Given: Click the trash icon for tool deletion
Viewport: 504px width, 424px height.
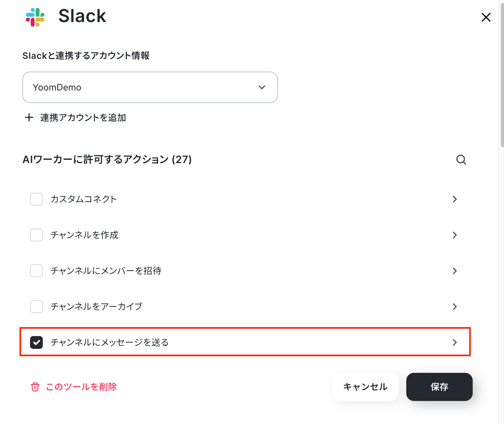Looking at the screenshot, I should [35, 387].
